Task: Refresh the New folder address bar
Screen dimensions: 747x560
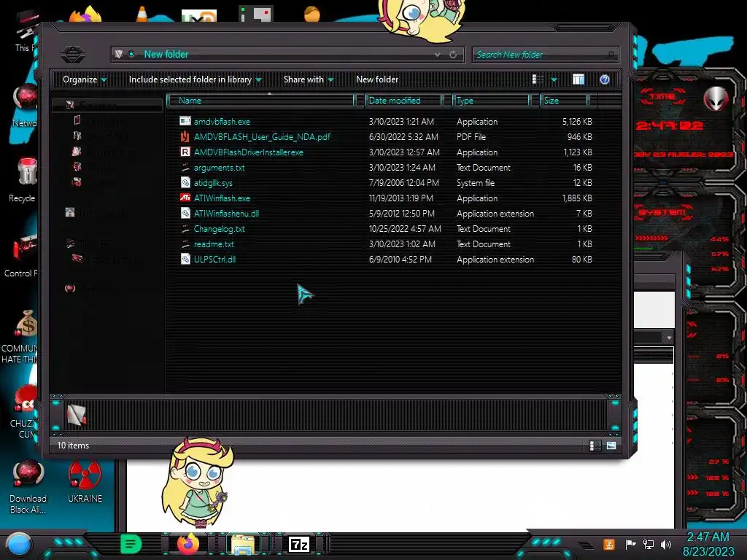Action: [453, 54]
